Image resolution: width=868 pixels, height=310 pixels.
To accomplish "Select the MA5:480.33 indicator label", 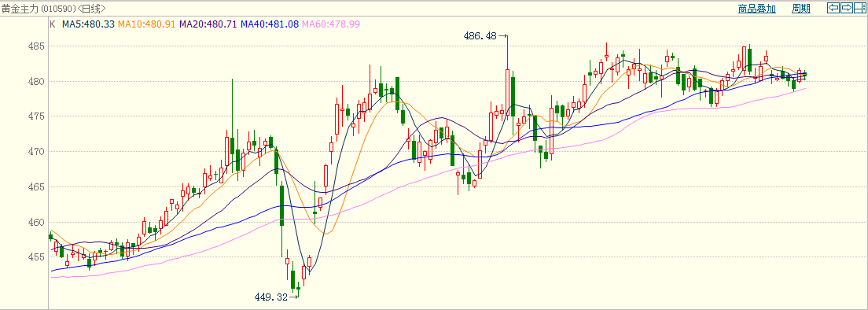I will point(89,24).
